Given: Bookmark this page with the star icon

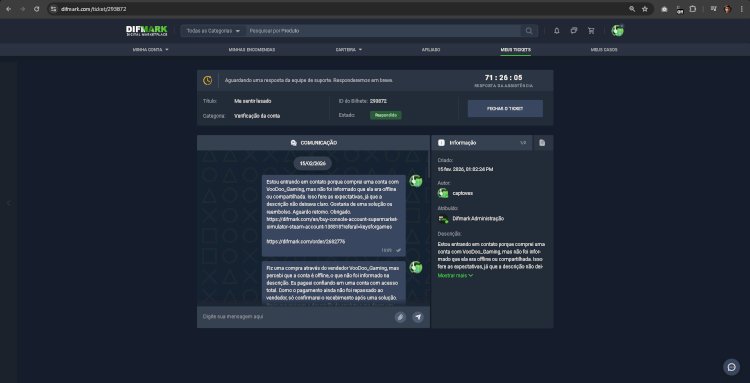Looking at the screenshot, I should click(x=645, y=9).
